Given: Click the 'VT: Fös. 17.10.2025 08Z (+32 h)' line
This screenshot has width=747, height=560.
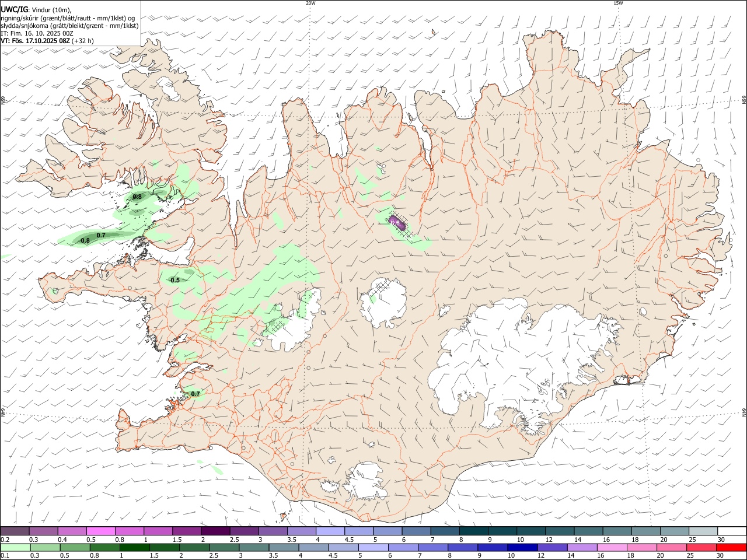Looking at the screenshot, I should pyautogui.click(x=47, y=41).
